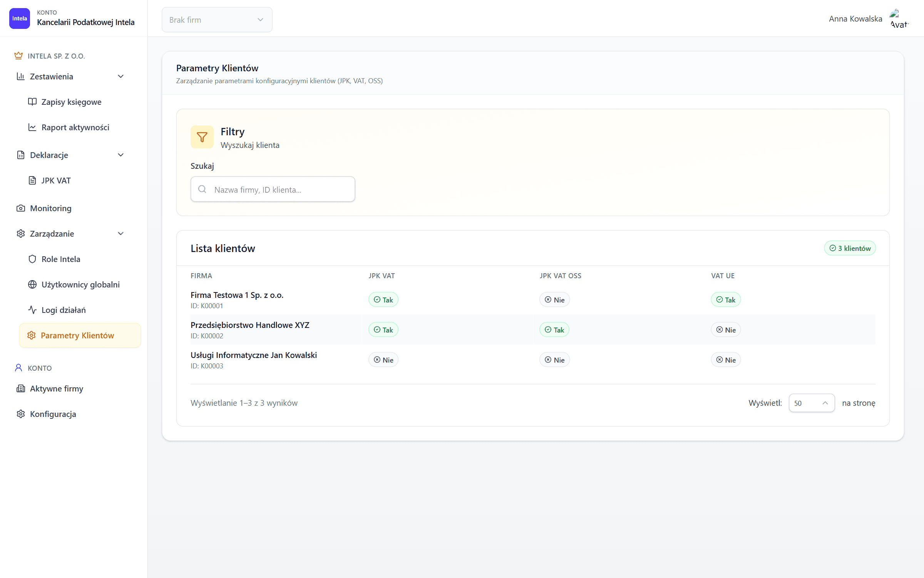
Task: Click the building icon beside Aktywne firmy
Action: pyautogui.click(x=21, y=388)
